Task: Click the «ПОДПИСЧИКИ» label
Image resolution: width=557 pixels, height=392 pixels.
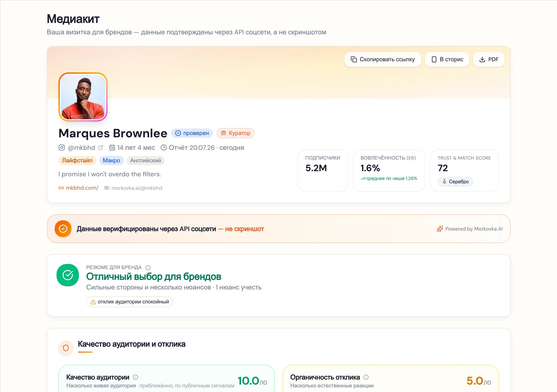Action: pyautogui.click(x=323, y=158)
